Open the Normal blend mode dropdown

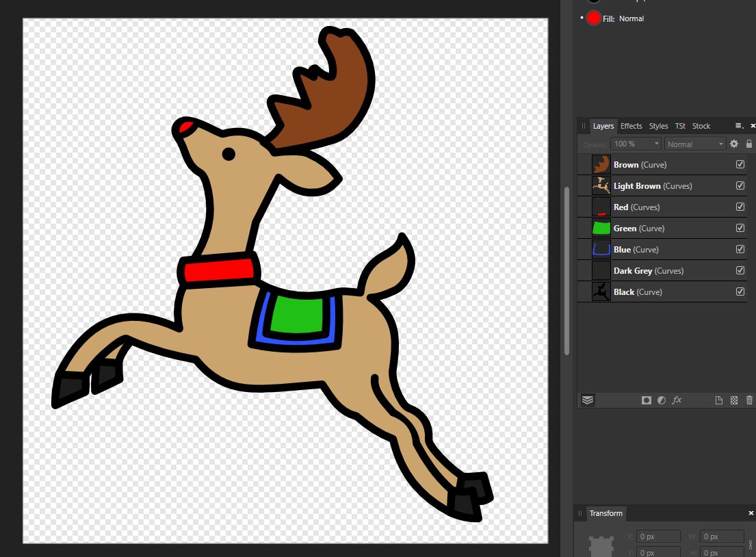click(x=695, y=144)
